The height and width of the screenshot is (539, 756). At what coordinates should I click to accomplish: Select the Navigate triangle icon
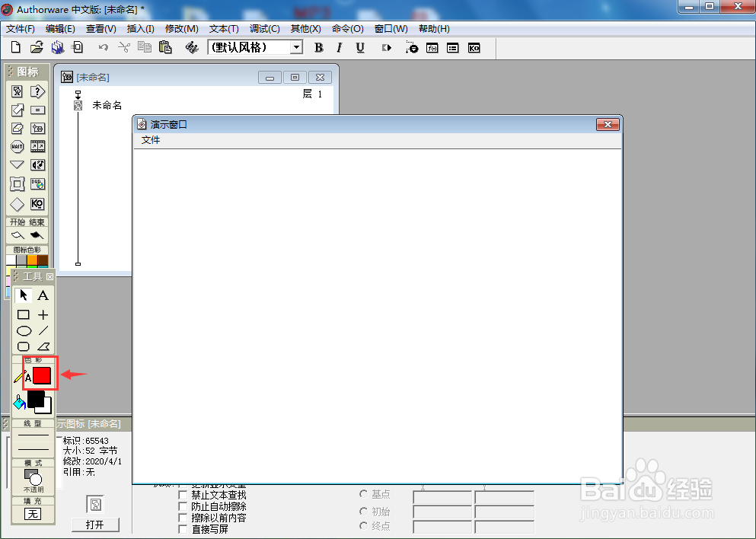17,165
